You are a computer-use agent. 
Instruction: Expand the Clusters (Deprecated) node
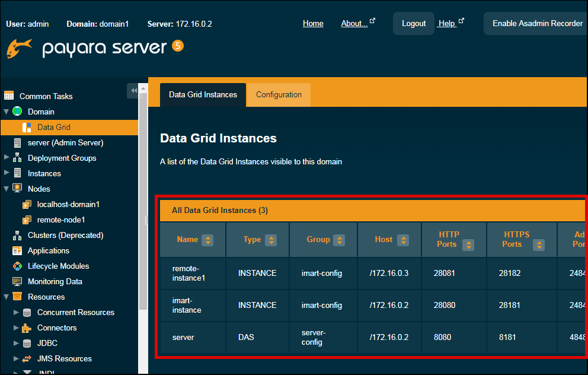pyautogui.click(x=6, y=235)
